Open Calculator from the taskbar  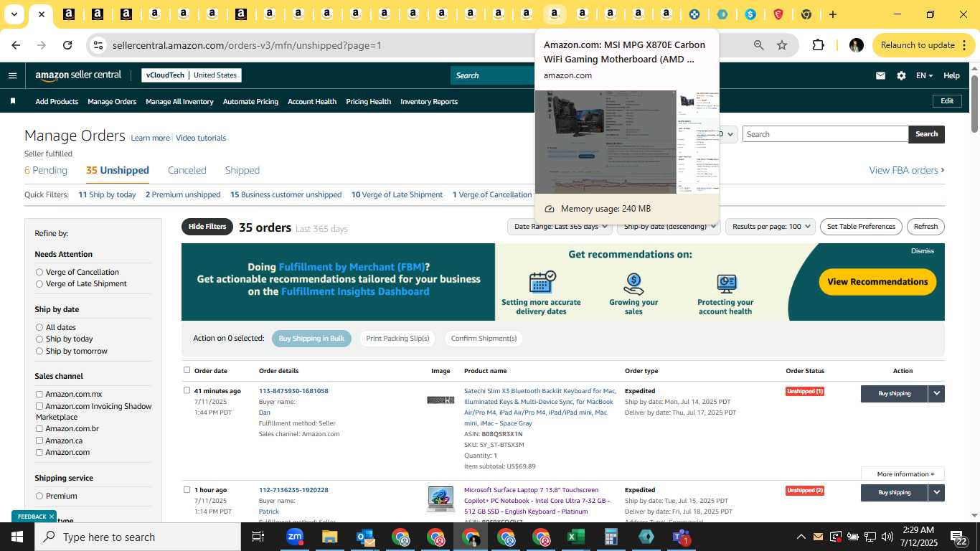pos(611,537)
